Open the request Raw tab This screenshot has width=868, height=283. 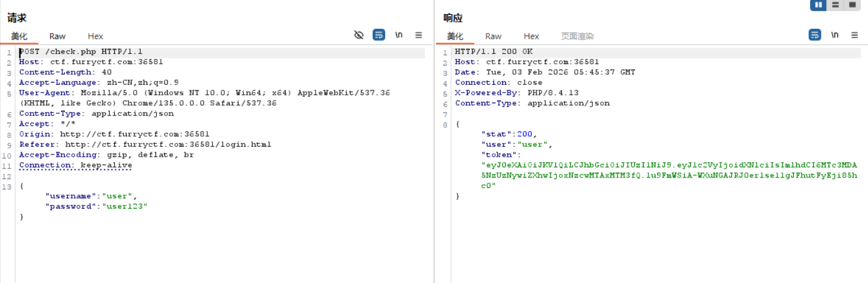[x=57, y=37]
